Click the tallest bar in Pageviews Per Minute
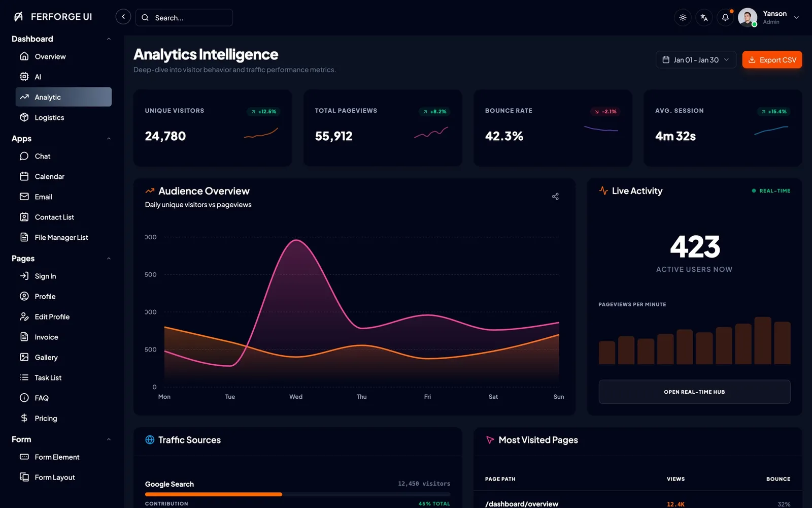 (763, 340)
